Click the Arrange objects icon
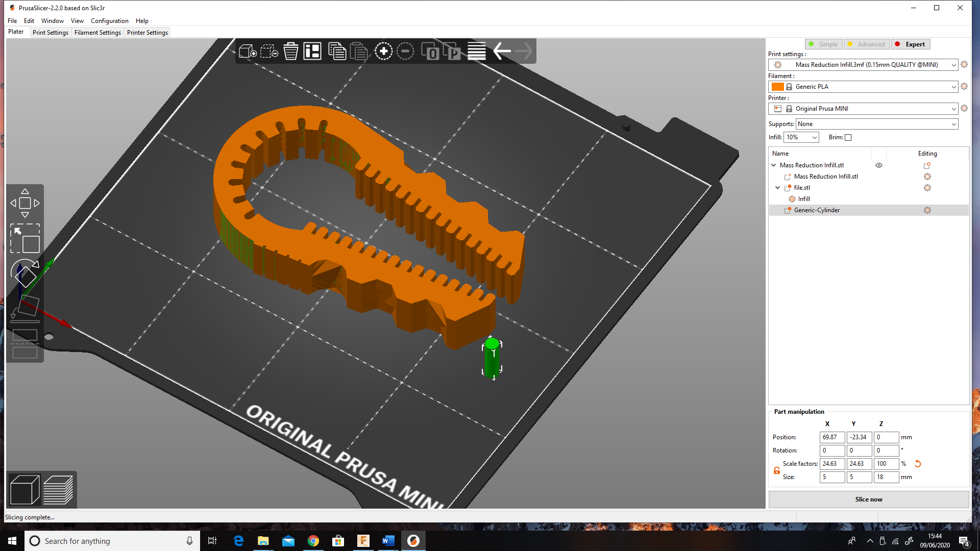The width and height of the screenshot is (980, 551). point(312,51)
